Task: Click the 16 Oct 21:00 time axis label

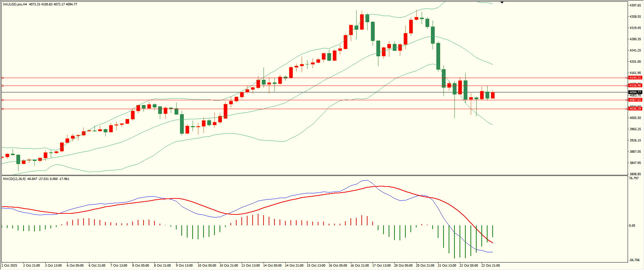Action: click(359, 265)
